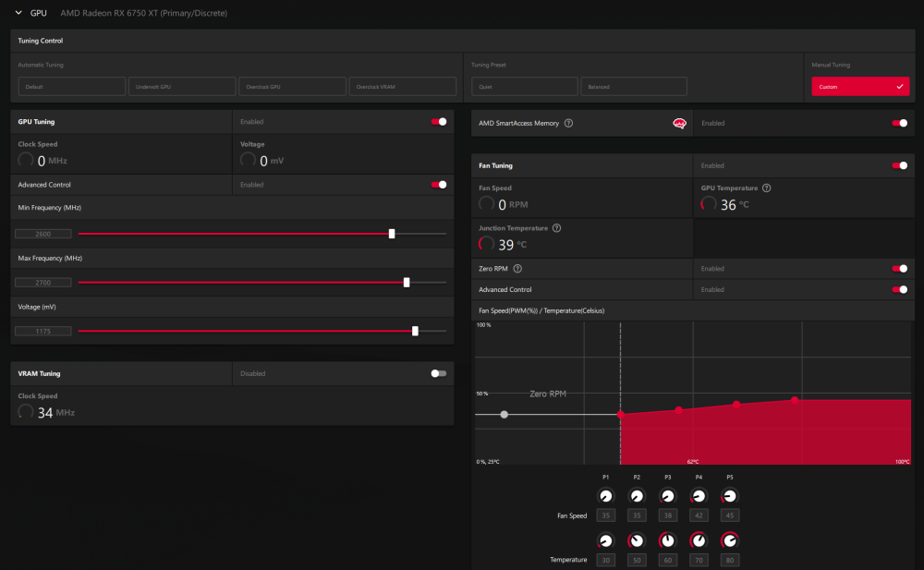Toggle GPU Tuning Advanced Control switch
Screen dimensions: 924x570
[439, 185]
